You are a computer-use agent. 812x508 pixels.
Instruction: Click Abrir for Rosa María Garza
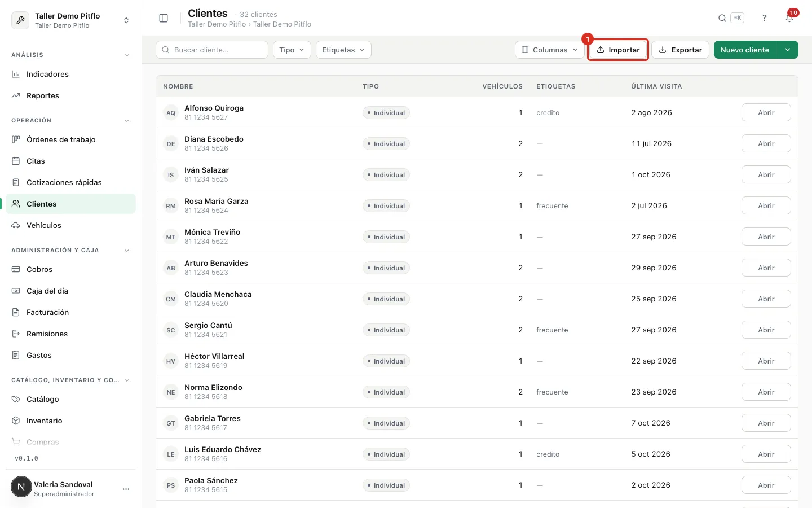pos(766,205)
